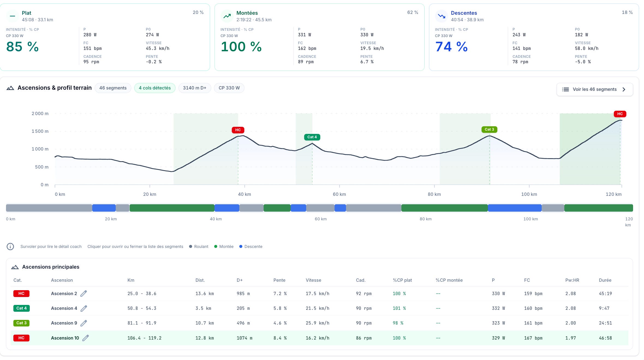Click the Descentes trend-down icon
Screen dimensions: 644x360
click(442, 16)
